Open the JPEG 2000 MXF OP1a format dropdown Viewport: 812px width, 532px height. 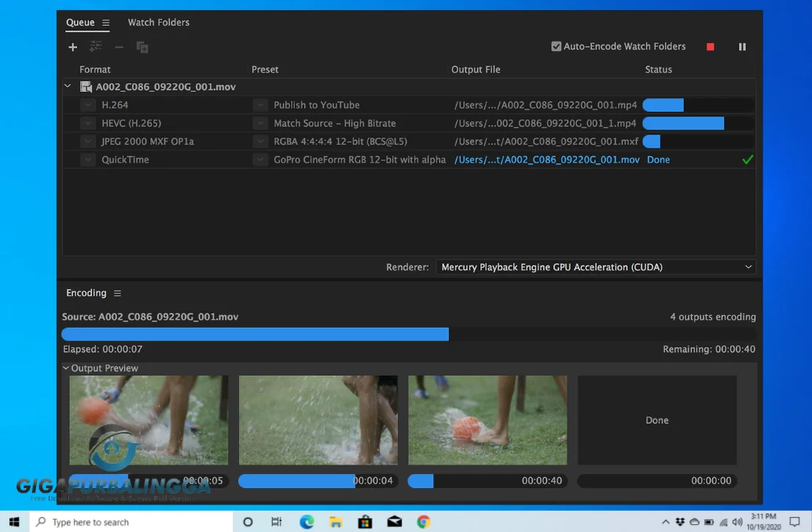click(88, 141)
